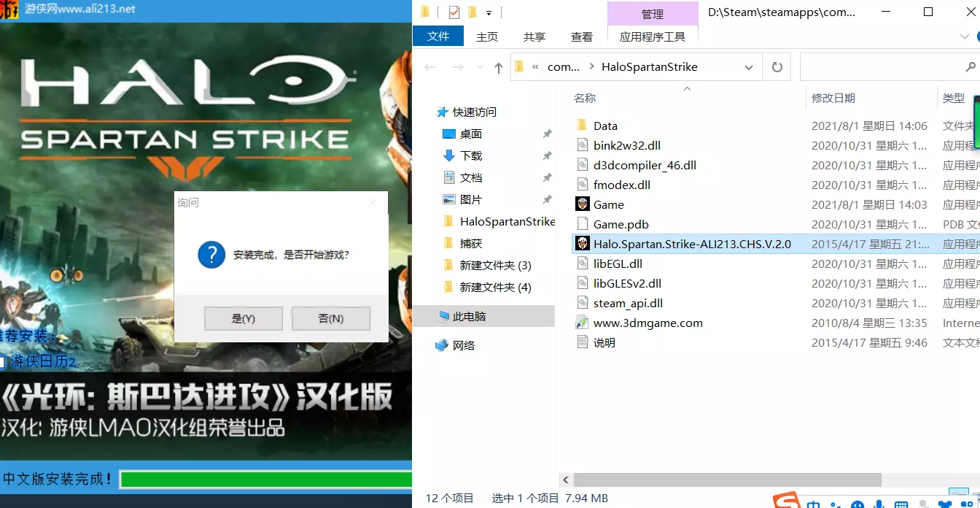
Task: Select the libGLESv2.dll file icon
Action: pyautogui.click(x=582, y=283)
